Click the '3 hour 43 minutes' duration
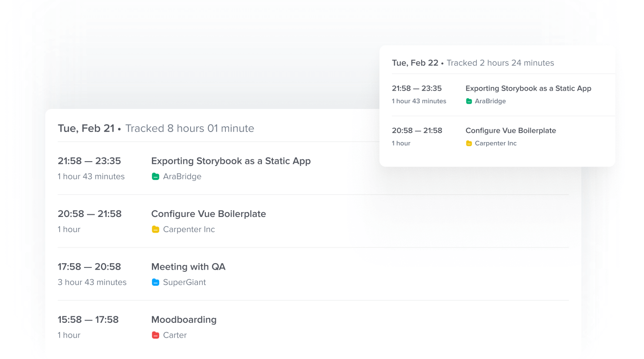The image size is (644, 359). tap(92, 282)
